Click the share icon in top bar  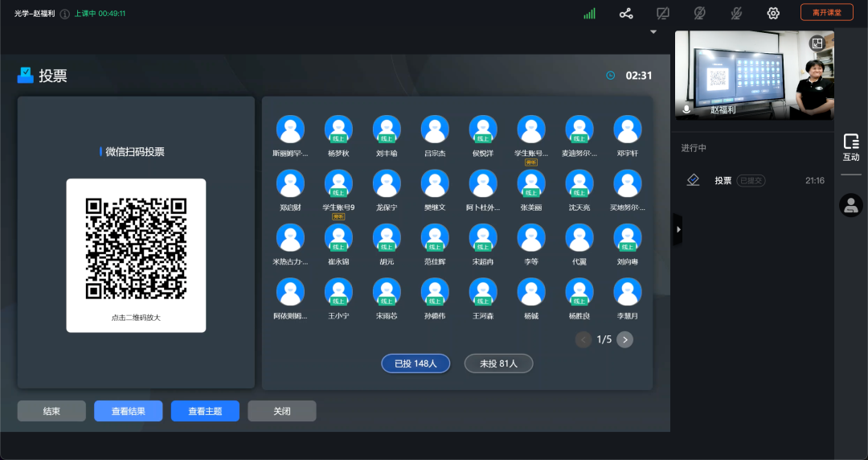tap(626, 13)
